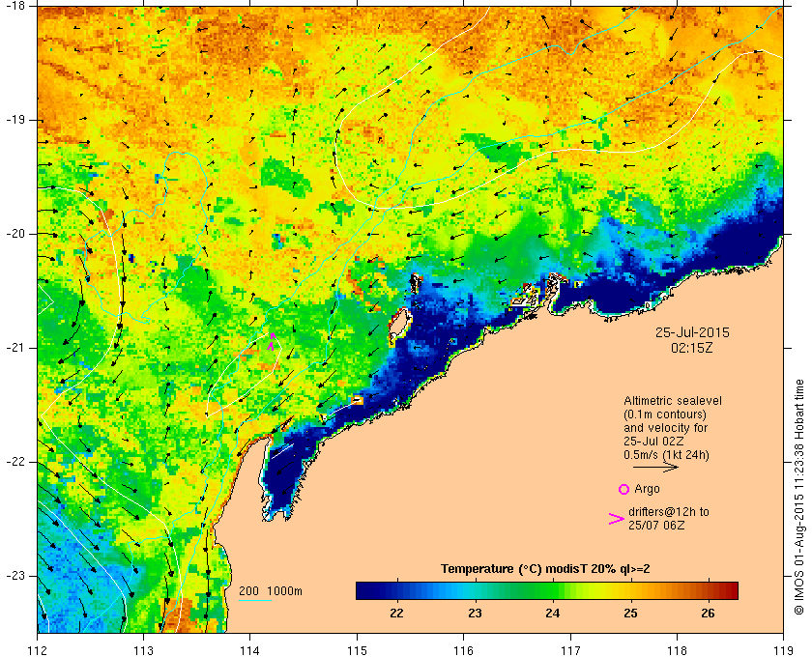Click longitude axis label 119
This screenshot has width=812, height=657.
(x=783, y=649)
